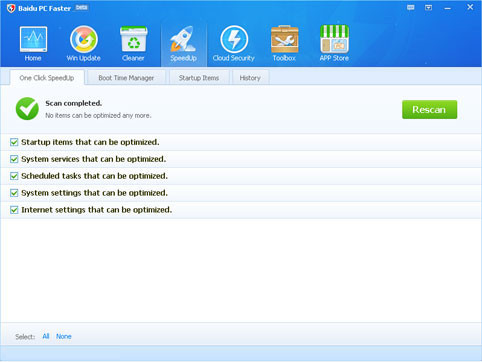482x362 pixels.
Task: Click the 'Scheduled tasks that can be optimized.' label
Action: coord(94,176)
